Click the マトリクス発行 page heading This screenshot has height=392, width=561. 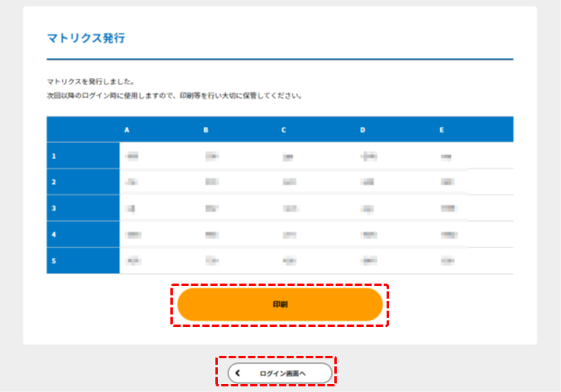[x=86, y=38]
